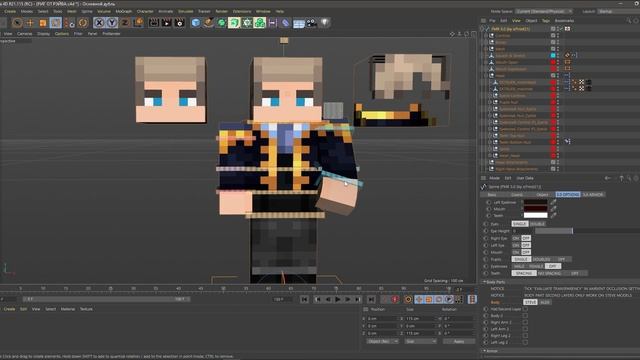Enable the Left Leg 2 checkbox
640x360 pixels.
tap(525, 342)
